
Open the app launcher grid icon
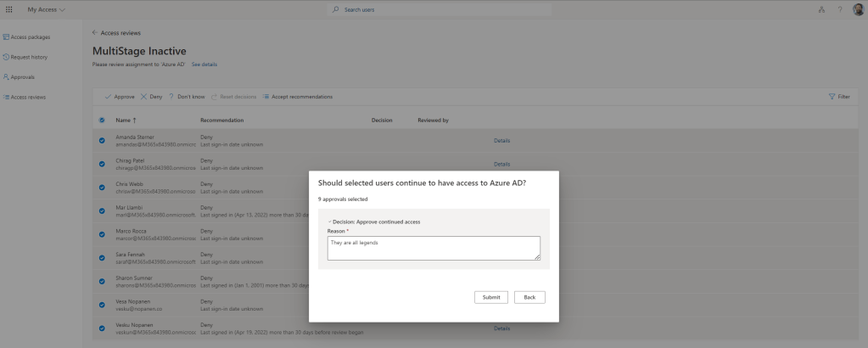[8, 9]
